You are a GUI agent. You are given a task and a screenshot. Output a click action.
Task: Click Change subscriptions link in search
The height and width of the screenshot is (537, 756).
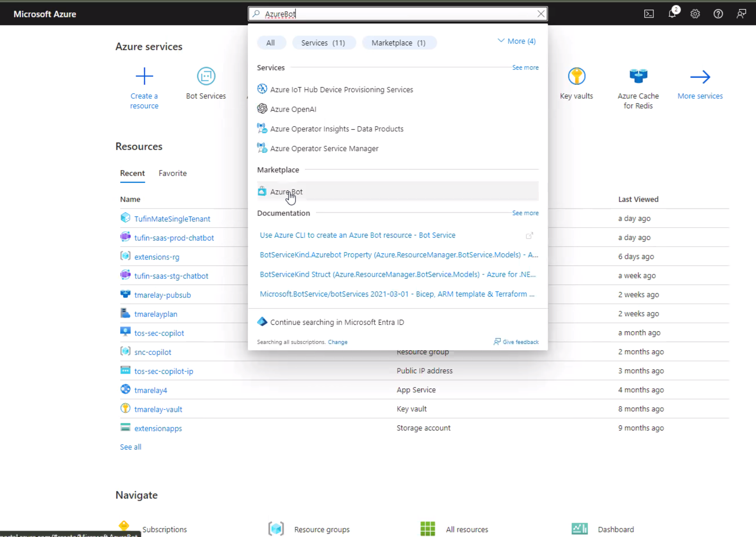(x=337, y=342)
